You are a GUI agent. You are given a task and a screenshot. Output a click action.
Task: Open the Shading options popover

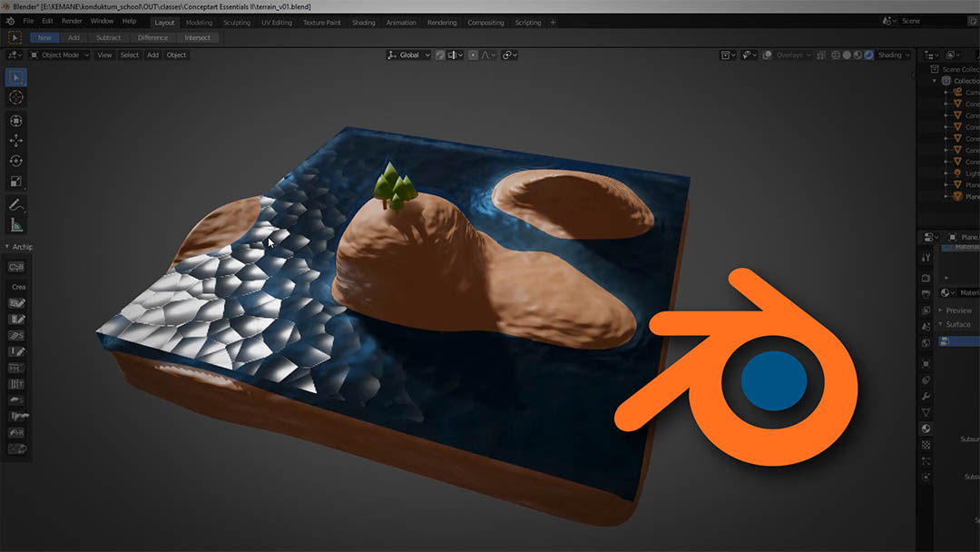point(894,55)
